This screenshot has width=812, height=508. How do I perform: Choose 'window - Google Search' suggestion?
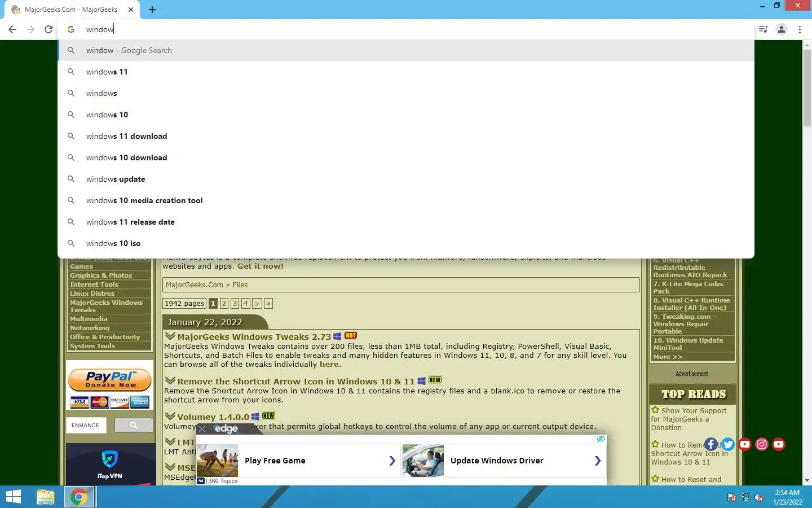406,50
